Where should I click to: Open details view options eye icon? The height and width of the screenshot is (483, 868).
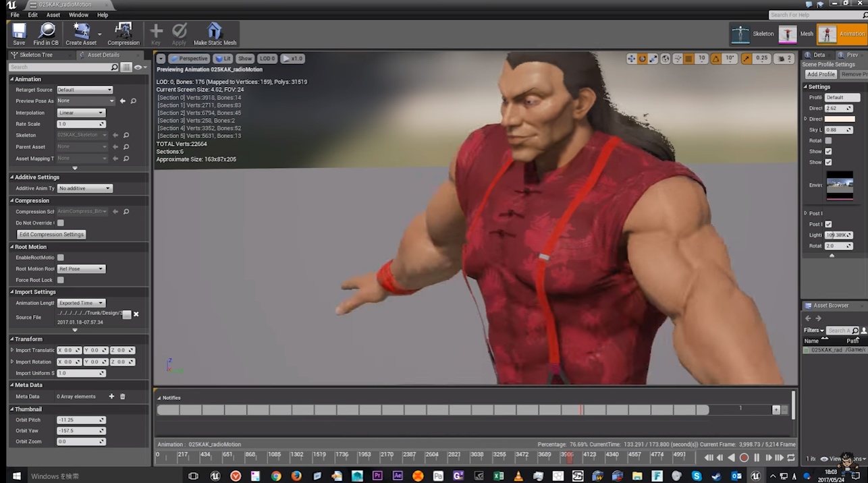139,67
